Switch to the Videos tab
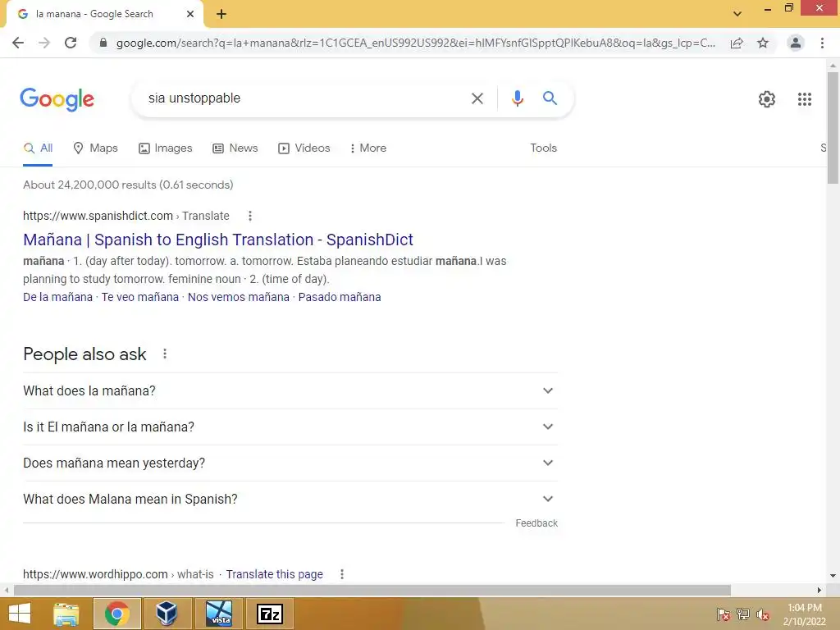 (304, 148)
